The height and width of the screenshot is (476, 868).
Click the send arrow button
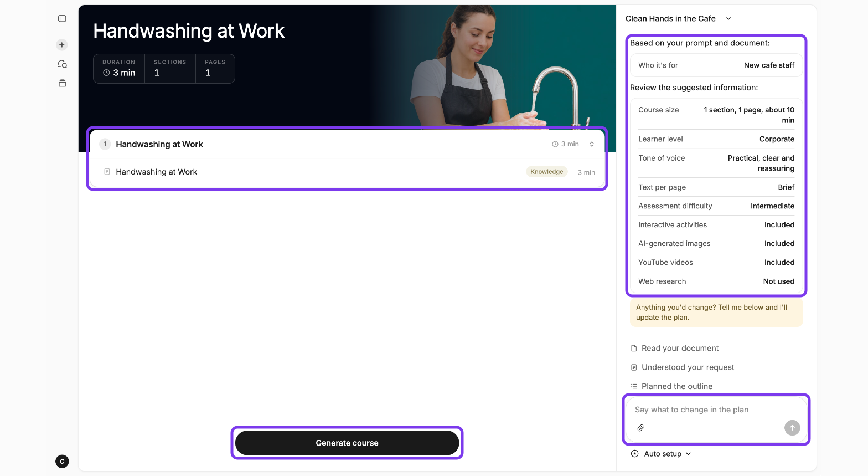click(x=792, y=428)
